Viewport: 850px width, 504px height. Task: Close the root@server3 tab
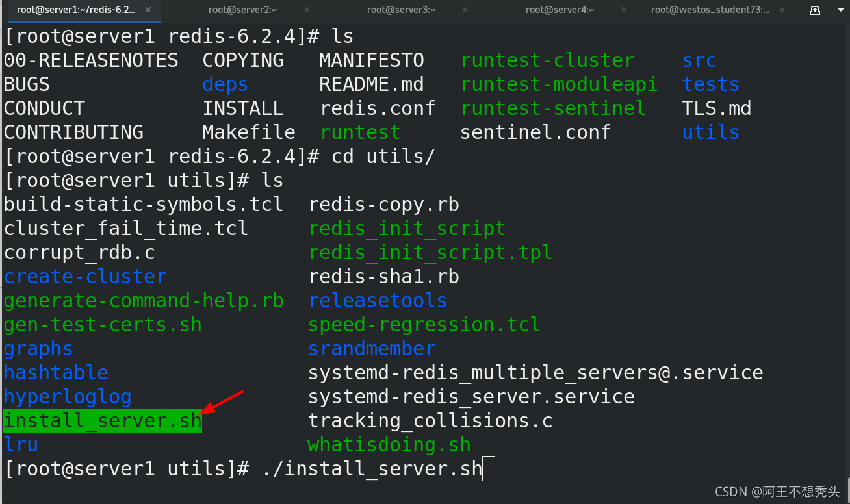465,10
